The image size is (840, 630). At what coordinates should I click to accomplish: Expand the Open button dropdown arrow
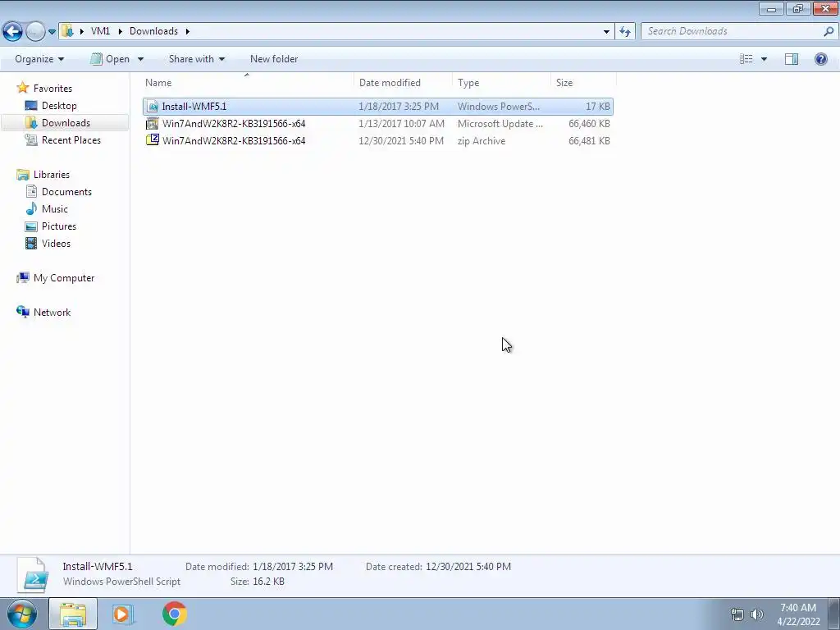[140, 59]
